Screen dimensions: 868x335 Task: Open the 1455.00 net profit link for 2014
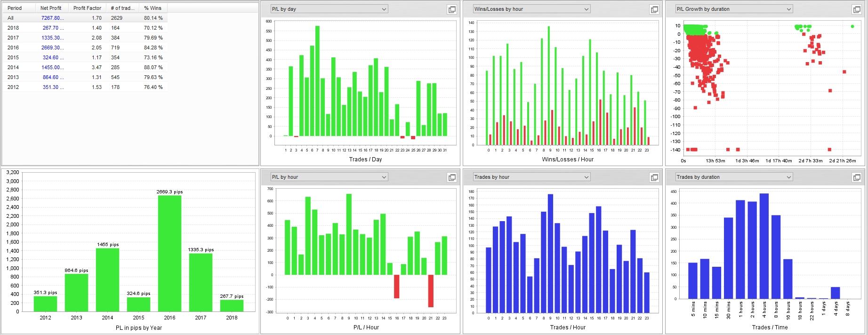(x=52, y=67)
